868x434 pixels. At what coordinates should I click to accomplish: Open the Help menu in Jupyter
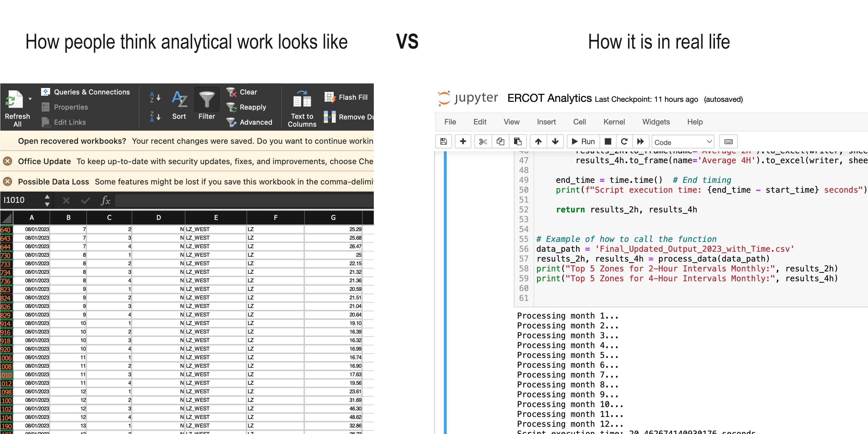(x=695, y=122)
